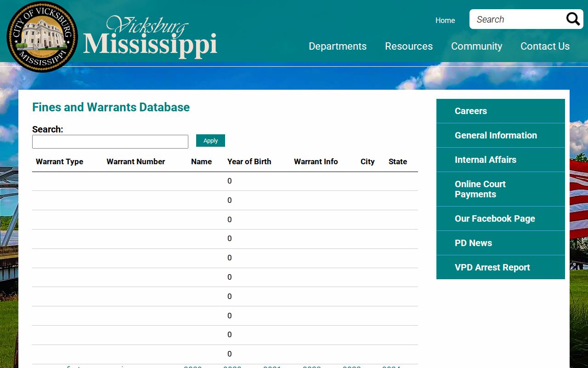Click the magnifying glass search icon

pos(573,19)
